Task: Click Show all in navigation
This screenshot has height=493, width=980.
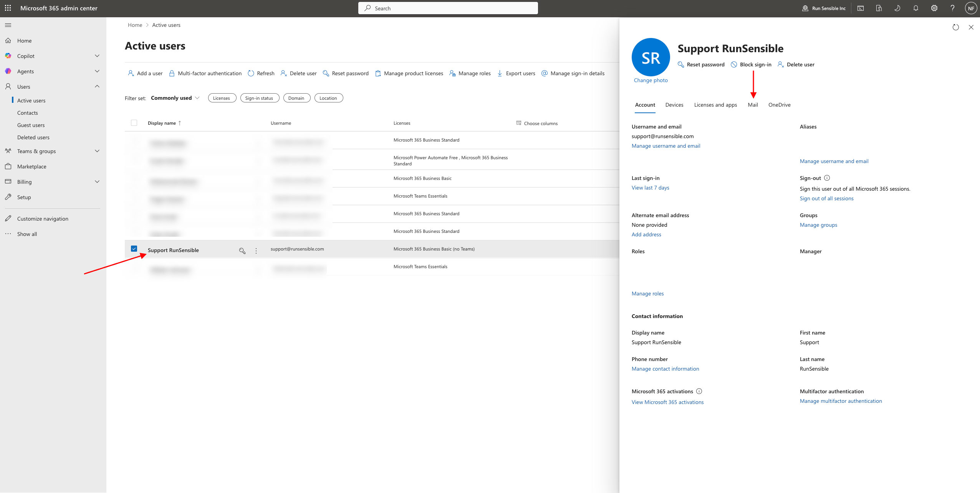Action: [27, 234]
